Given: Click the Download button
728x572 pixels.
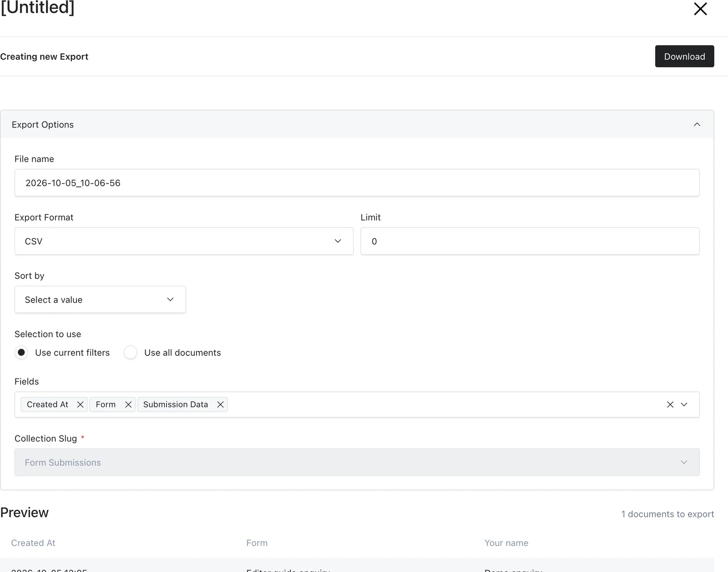Looking at the screenshot, I should [x=684, y=56].
